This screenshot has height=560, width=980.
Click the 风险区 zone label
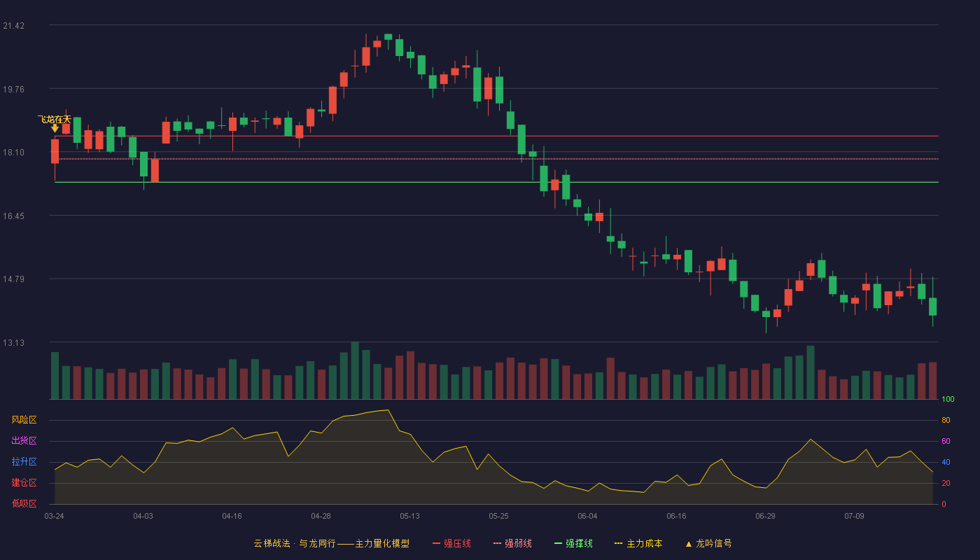24,420
